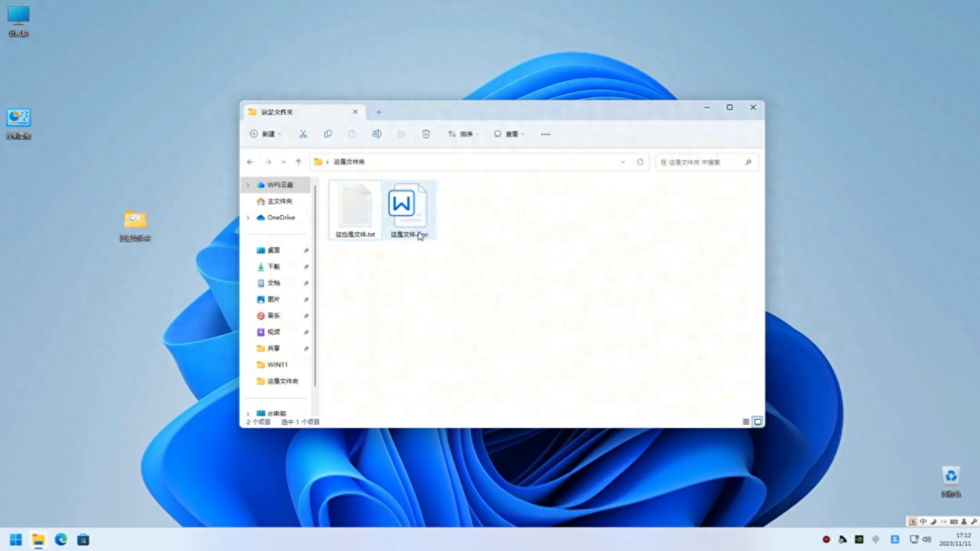Unpin the 下载 folder using its pin icon
The width and height of the screenshot is (980, 551).
tap(305, 266)
